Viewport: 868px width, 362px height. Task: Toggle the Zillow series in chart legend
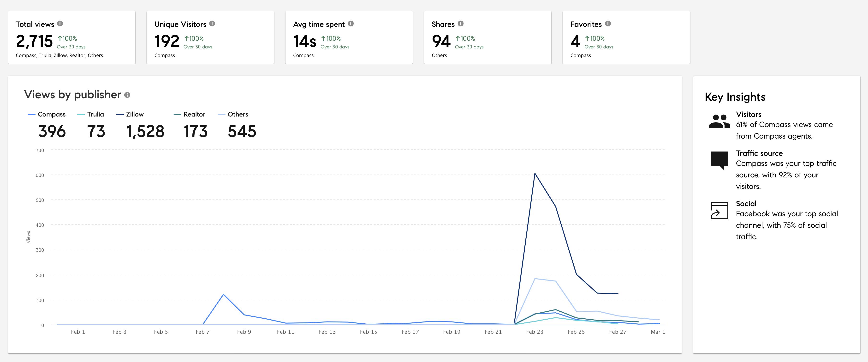point(134,115)
